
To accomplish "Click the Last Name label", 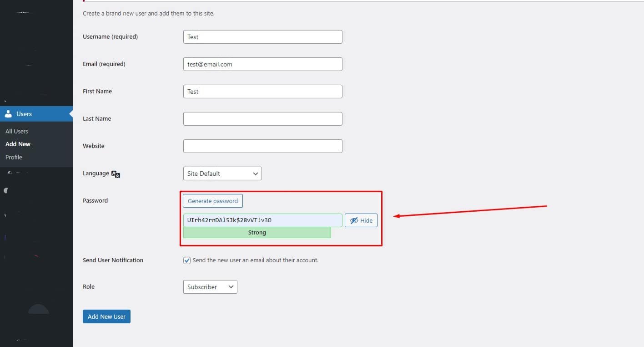I will click(x=97, y=118).
